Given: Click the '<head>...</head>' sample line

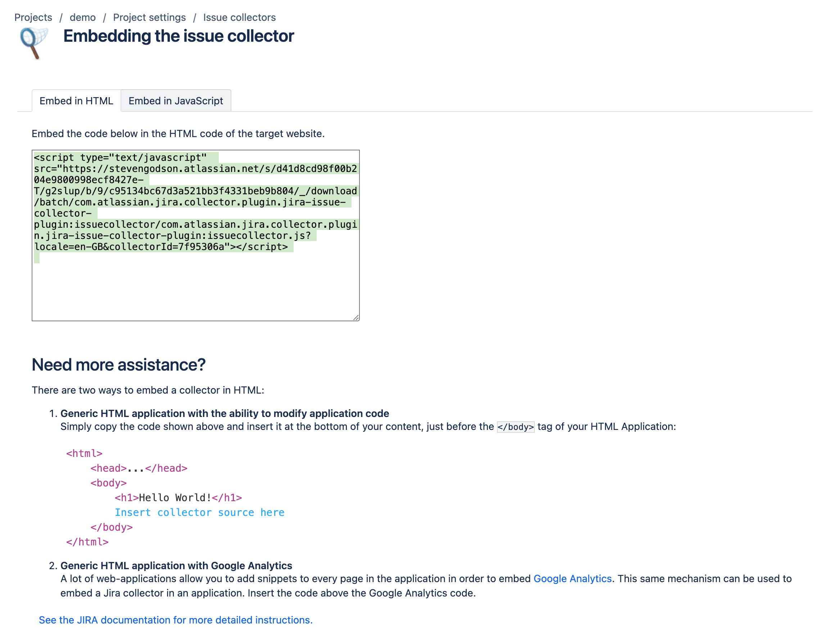Looking at the screenshot, I should (x=139, y=469).
